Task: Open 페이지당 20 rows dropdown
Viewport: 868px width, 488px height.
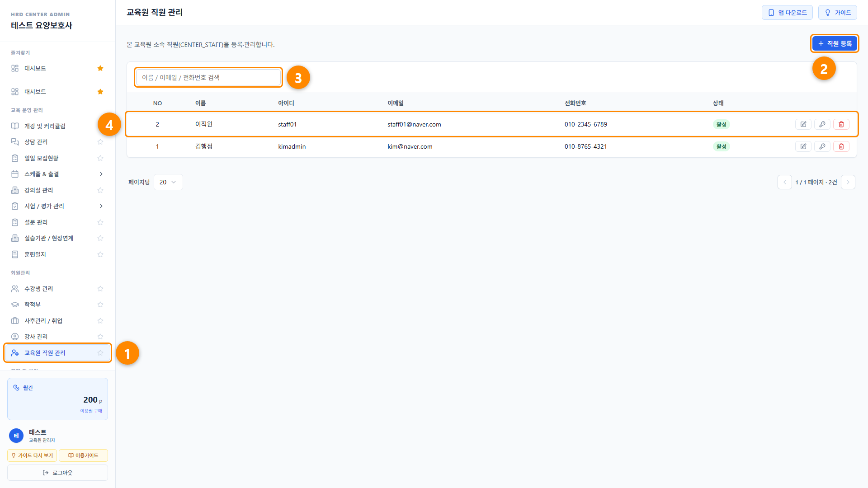Action: tap(168, 182)
